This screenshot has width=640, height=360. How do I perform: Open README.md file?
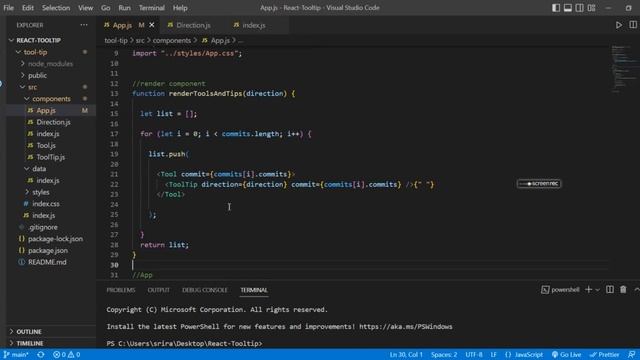[48, 262]
